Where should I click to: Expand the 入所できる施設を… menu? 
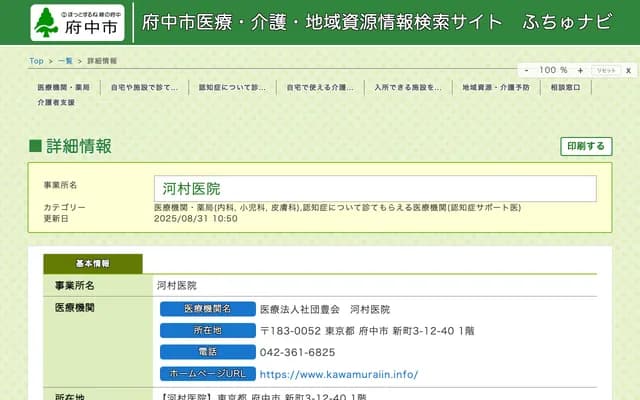coord(407,87)
